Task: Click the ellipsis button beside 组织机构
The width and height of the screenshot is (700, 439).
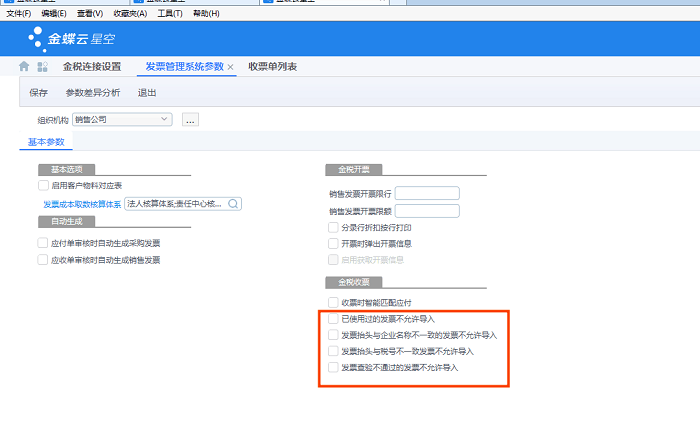Action: [189, 120]
